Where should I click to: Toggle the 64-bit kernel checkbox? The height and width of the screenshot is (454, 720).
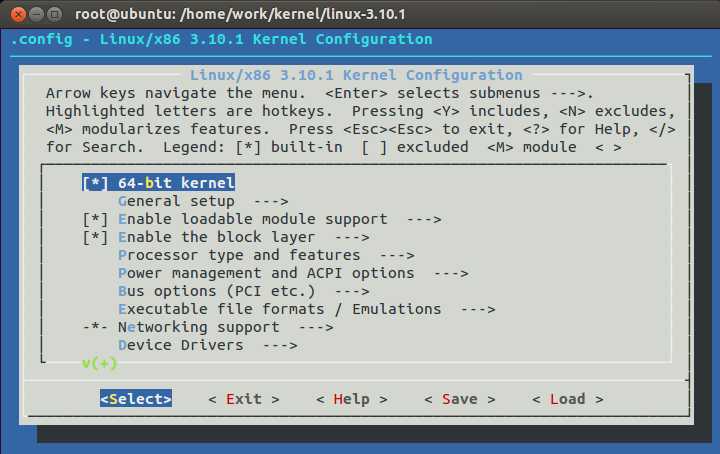tap(96, 183)
